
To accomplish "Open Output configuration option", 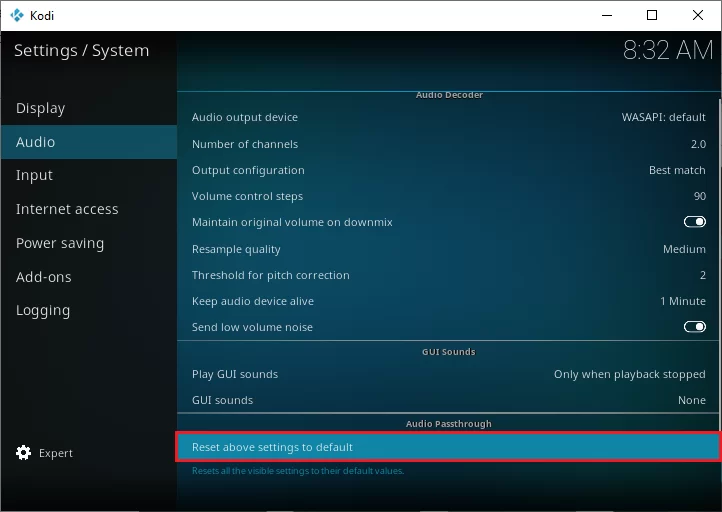I will click(448, 170).
